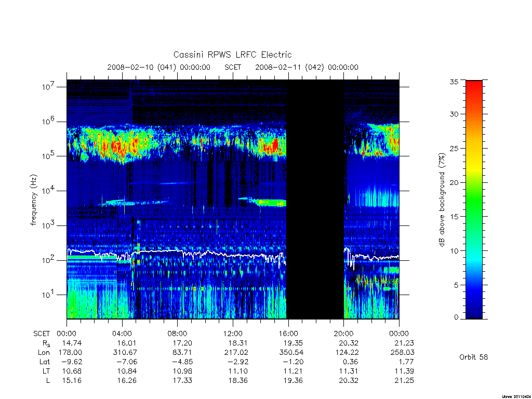Click the green middle of the color bar
Viewport: 532px width, 399px height.
coord(474,200)
